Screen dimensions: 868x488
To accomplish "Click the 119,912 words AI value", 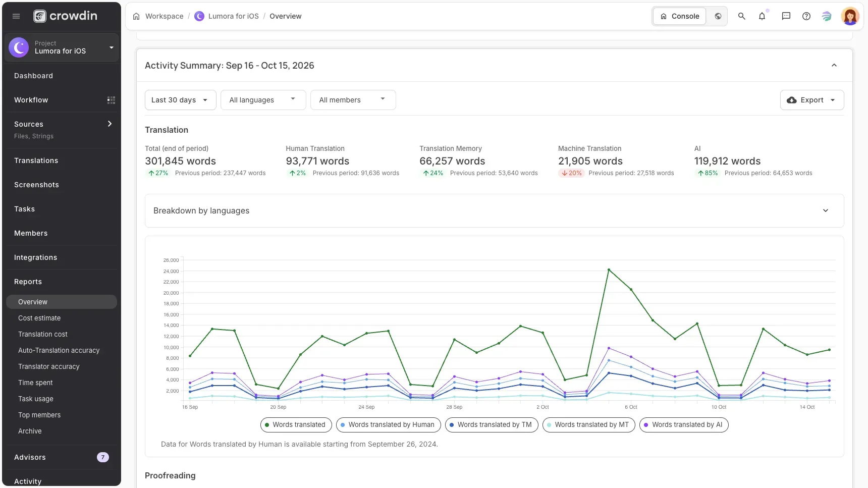I will point(727,161).
